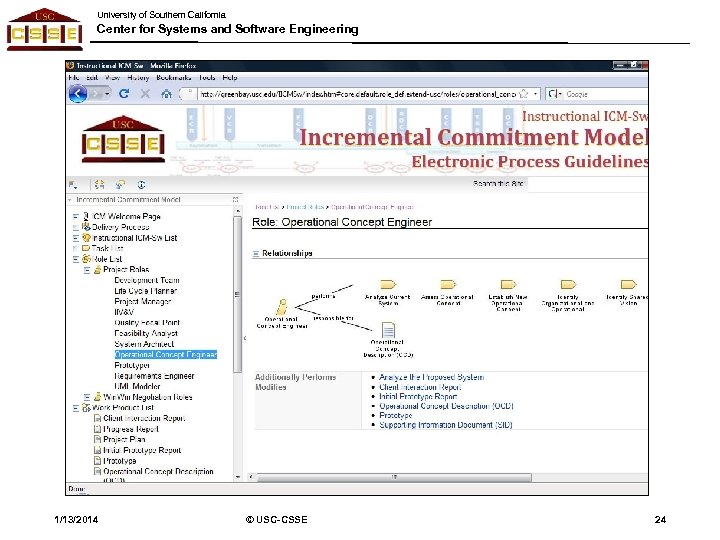Image resolution: width=720 pixels, height=540 pixels.
Task: Open the File menu
Action: (73, 78)
